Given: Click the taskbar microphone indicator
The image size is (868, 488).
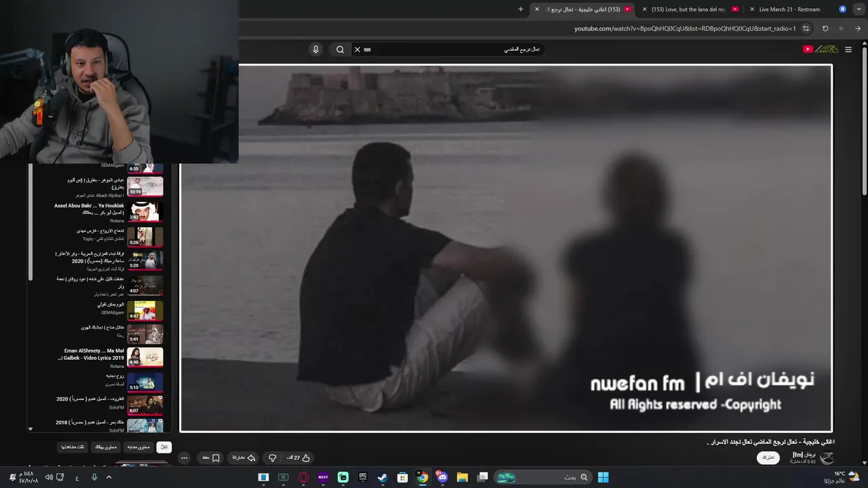Looking at the screenshot, I should (x=94, y=477).
